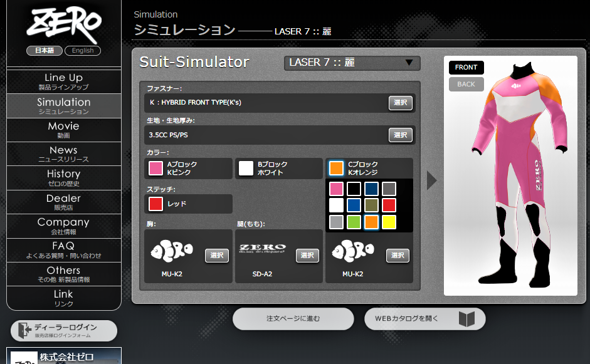This screenshot has height=364, width=590.
Task: Pick the dark gray swatch in the palette
Action: click(389, 189)
